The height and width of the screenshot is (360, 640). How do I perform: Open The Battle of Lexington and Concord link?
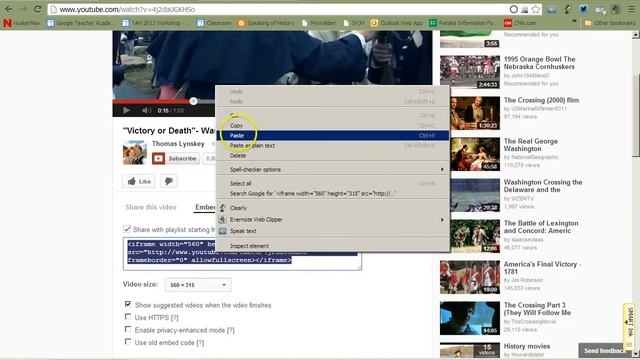(x=541, y=227)
